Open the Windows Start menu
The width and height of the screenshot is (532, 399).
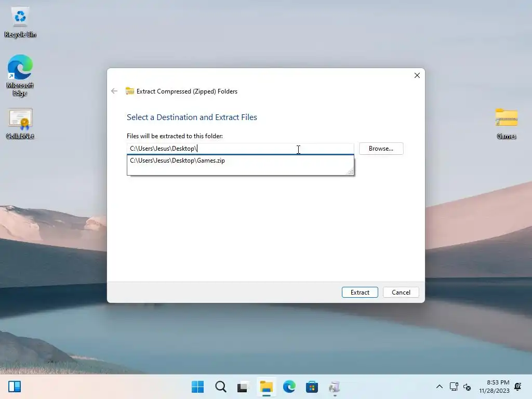click(x=198, y=387)
